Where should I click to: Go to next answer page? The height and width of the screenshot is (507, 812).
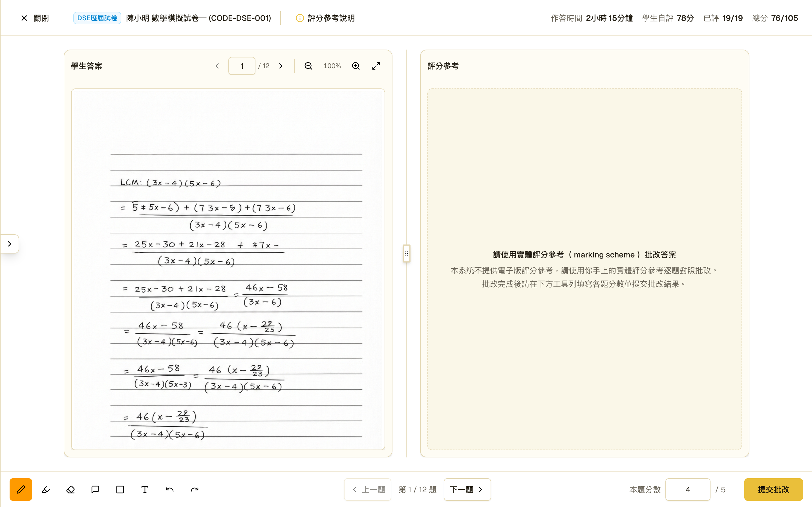point(281,66)
